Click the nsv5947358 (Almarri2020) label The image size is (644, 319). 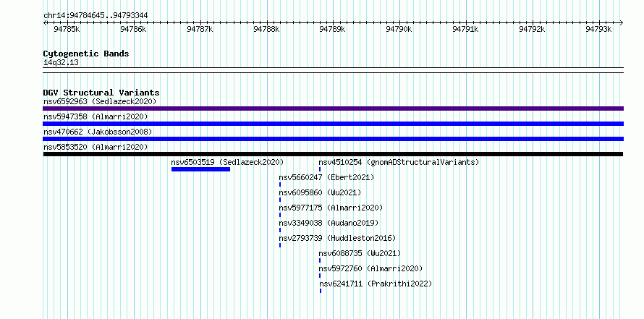pyautogui.click(x=96, y=116)
